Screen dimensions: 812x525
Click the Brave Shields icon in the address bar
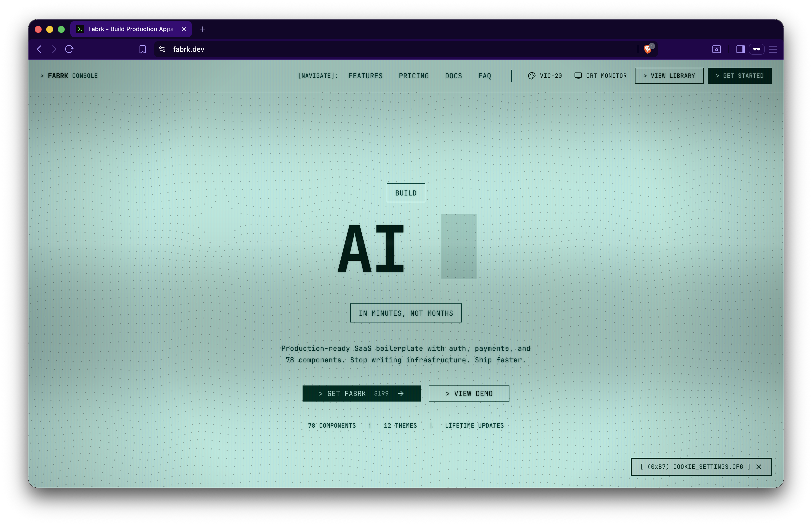click(647, 49)
